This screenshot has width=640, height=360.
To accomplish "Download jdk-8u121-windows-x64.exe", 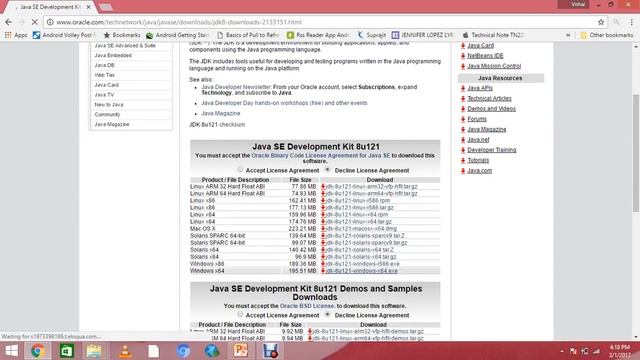I will 362,271.
